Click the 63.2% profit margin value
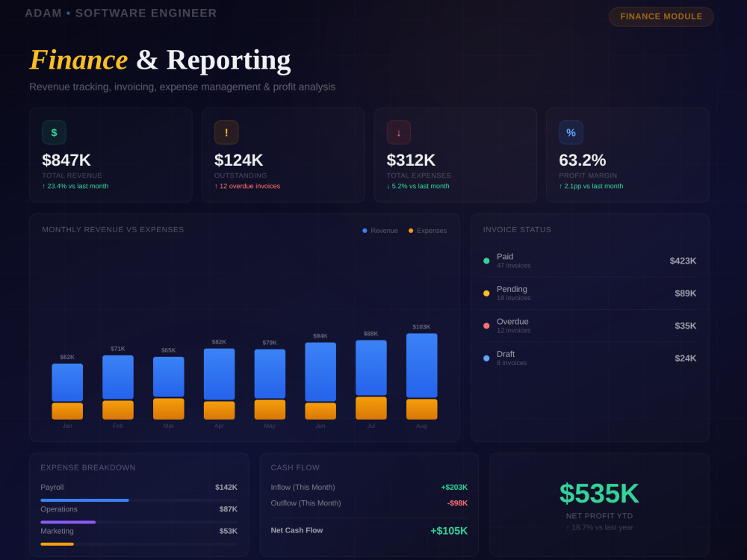 coord(582,160)
